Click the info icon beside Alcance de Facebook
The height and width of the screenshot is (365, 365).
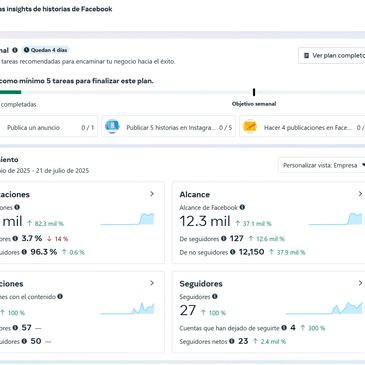point(242,207)
